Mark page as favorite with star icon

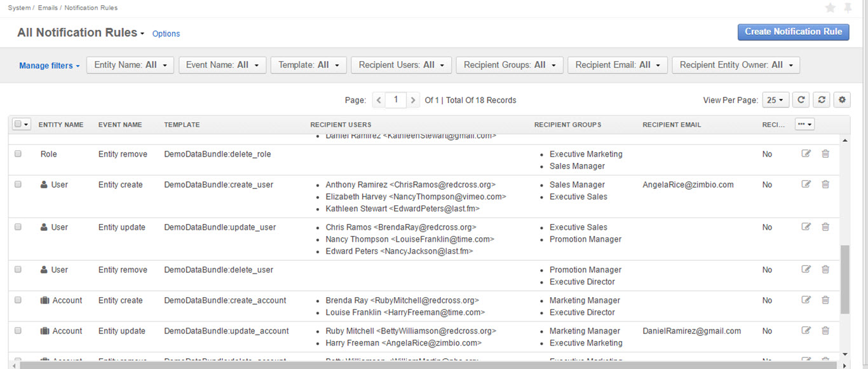(x=830, y=8)
